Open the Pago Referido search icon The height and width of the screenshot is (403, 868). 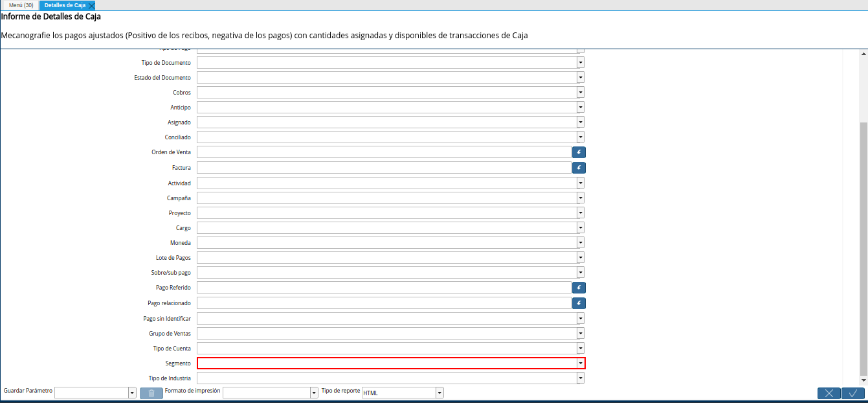(x=579, y=287)
